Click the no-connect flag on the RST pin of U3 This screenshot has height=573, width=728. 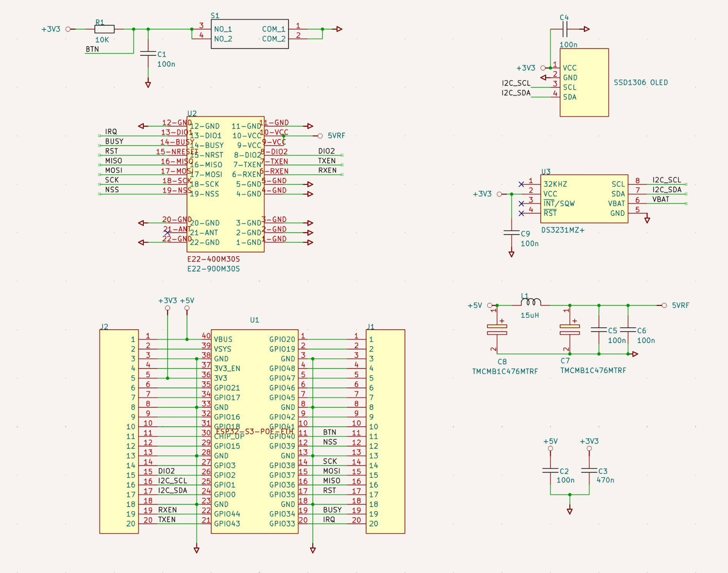521,213
